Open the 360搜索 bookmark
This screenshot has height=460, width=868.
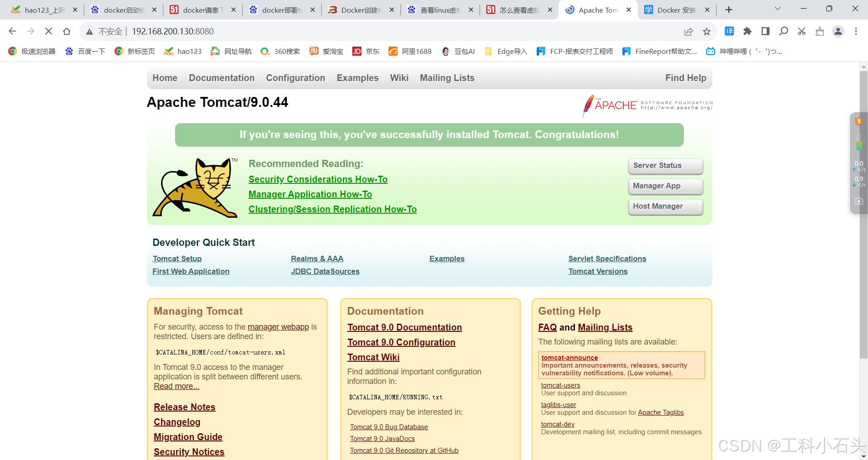(280, 51)
